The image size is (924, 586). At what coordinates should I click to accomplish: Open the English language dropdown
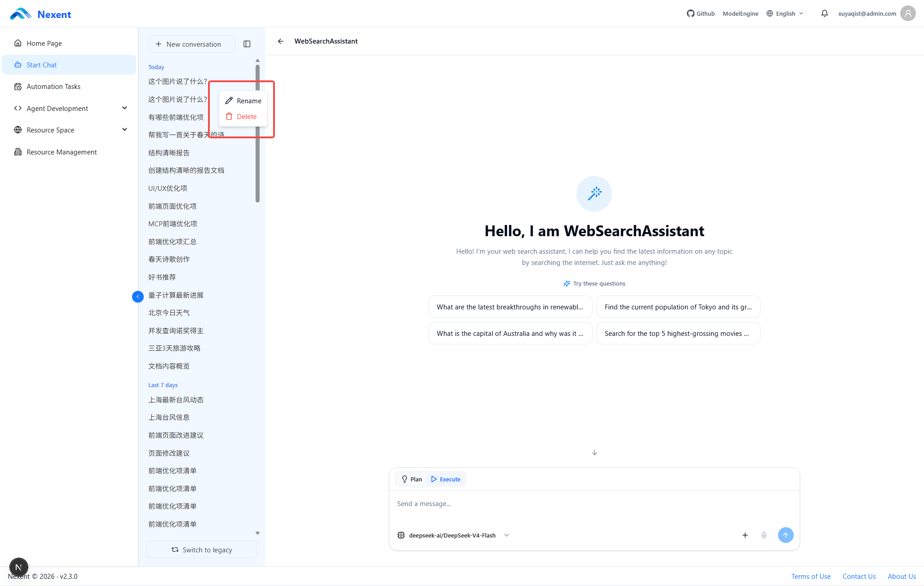tap(785, 13)
